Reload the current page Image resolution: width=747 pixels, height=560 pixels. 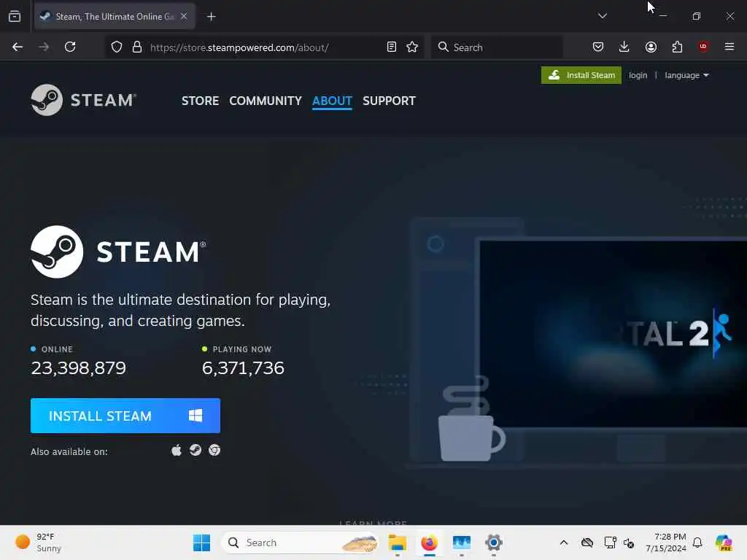click(x=70, y=47)
